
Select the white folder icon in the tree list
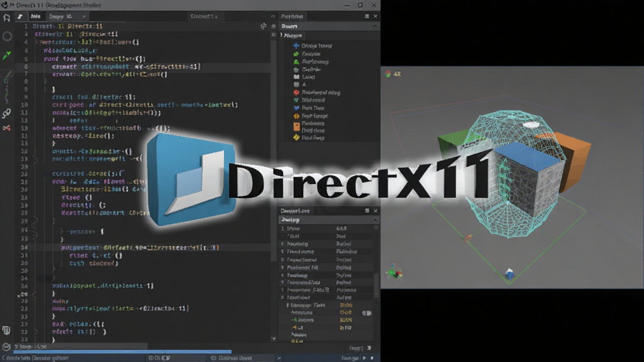click(x=297, y=77)
